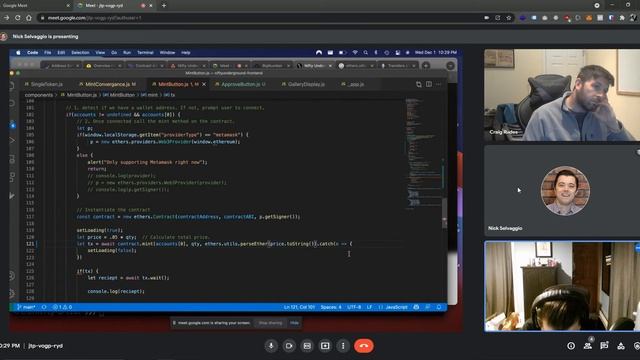Open Manage gear in activity bar

click(x=12, y=294)
